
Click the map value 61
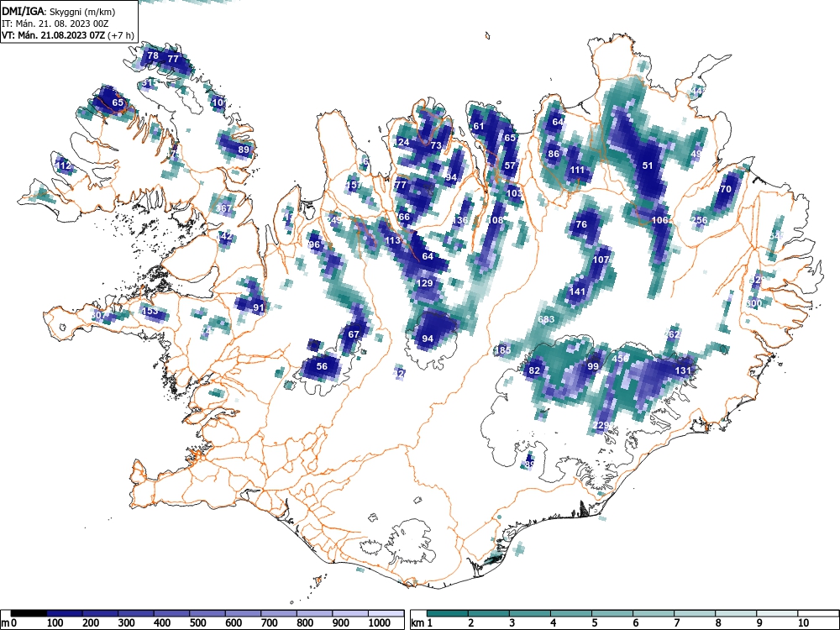[479, 127]
